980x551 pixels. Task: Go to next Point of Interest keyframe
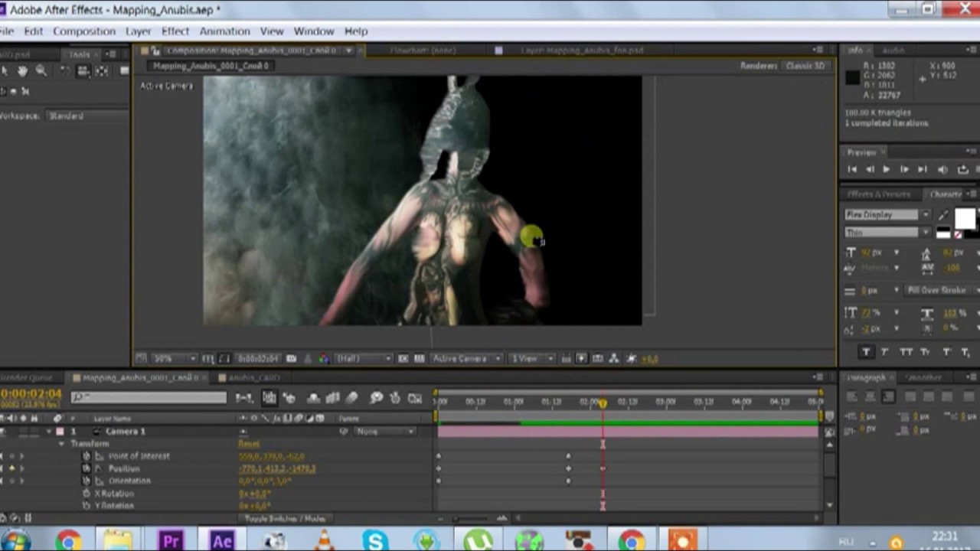[x=21, y=456]
